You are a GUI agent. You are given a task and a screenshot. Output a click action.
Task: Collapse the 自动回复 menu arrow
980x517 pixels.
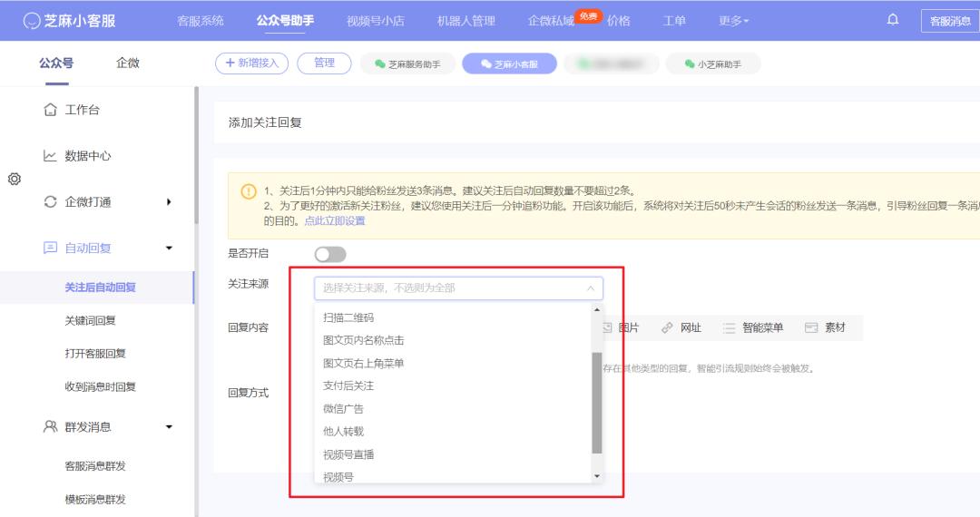click(169, 248)
